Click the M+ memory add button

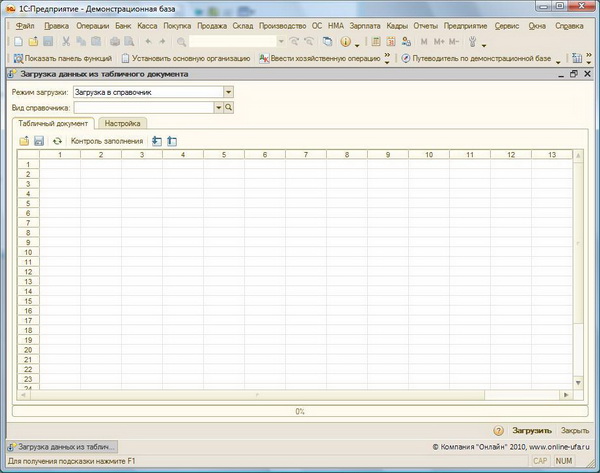click(x=439, y=41)
